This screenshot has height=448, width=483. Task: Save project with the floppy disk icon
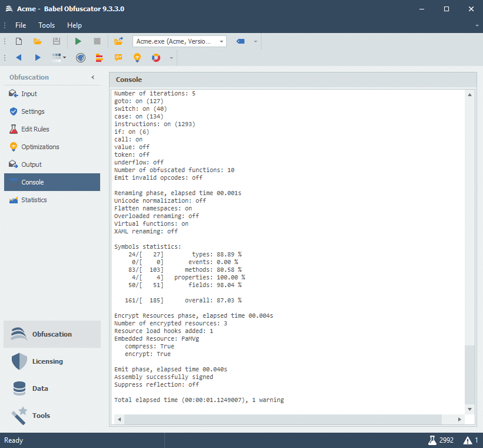coord(57,41)
